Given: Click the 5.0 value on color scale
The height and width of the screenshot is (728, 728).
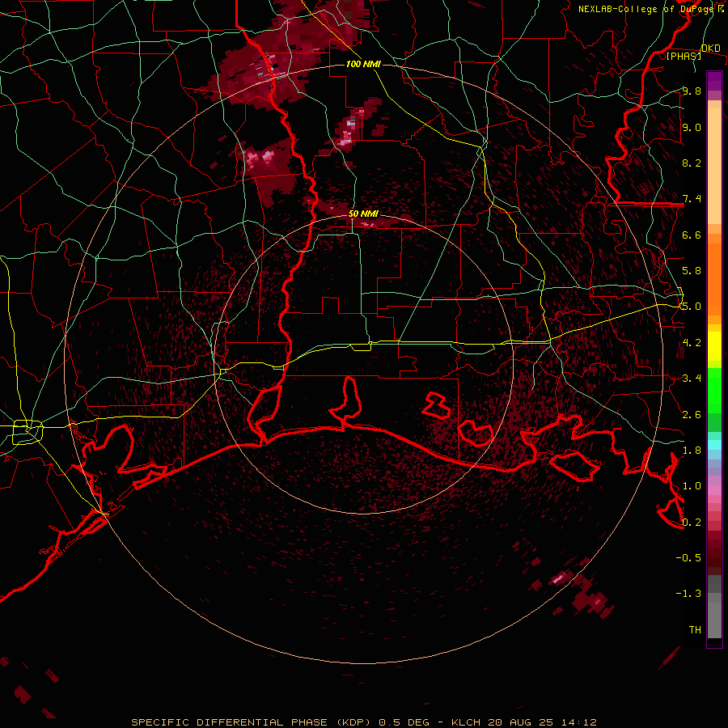Looking at the screenshot, I should point(692,307).
